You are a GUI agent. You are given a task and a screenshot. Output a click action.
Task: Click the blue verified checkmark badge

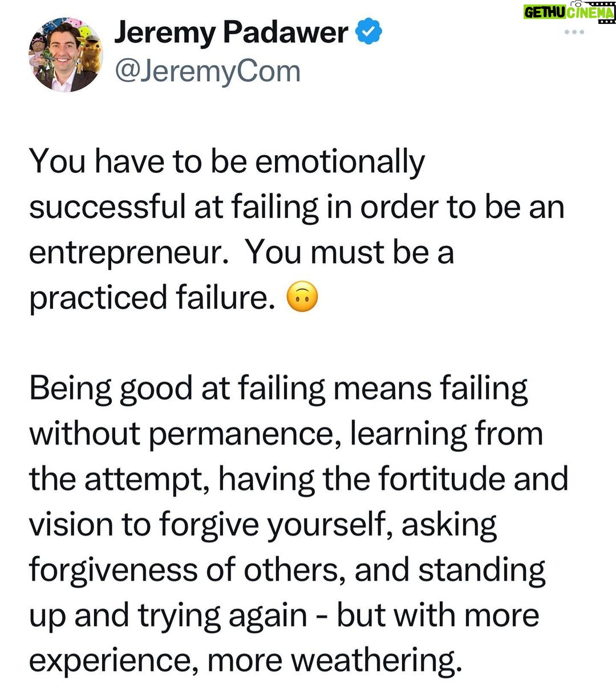[369, 32]
